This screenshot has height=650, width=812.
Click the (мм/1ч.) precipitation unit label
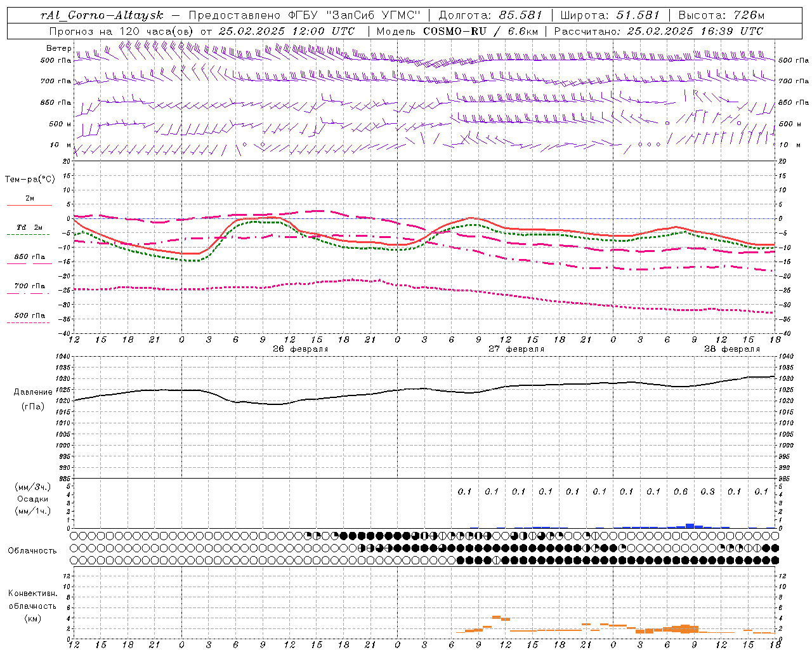(33, 511)
